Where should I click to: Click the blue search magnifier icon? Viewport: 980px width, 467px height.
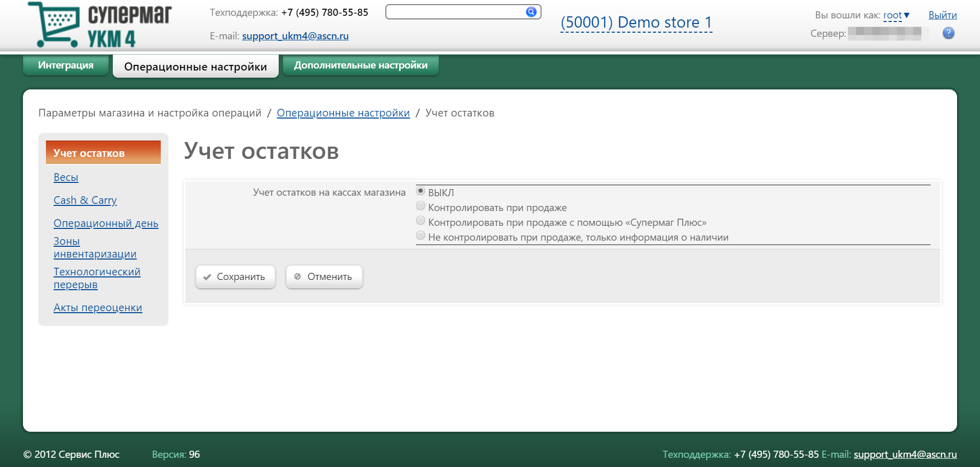(531, 12)
